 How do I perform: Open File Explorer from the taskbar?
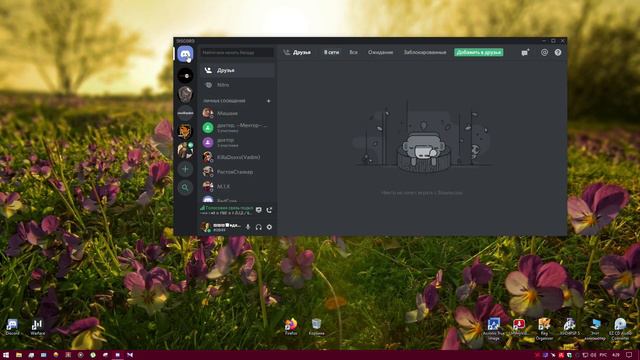(19, 355)
